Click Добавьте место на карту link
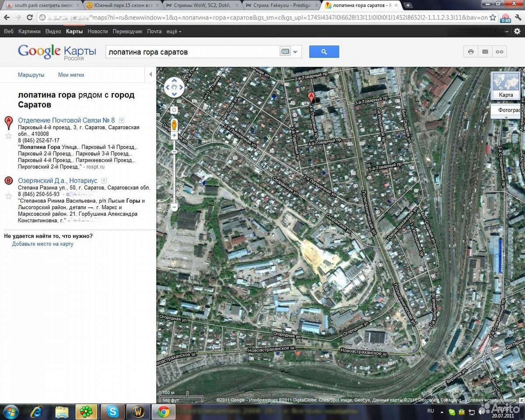The width and height of the screenshot is (525, 420). click(x=43, y=244)
